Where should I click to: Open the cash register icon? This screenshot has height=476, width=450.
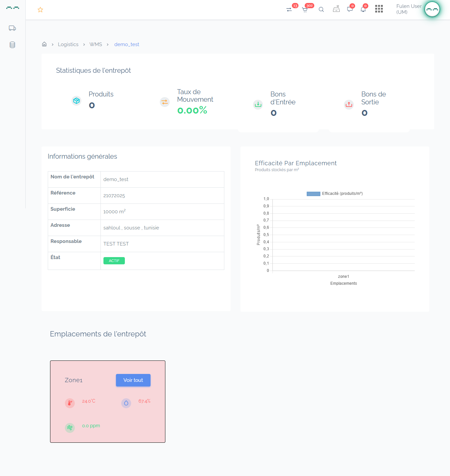(336, 9)
